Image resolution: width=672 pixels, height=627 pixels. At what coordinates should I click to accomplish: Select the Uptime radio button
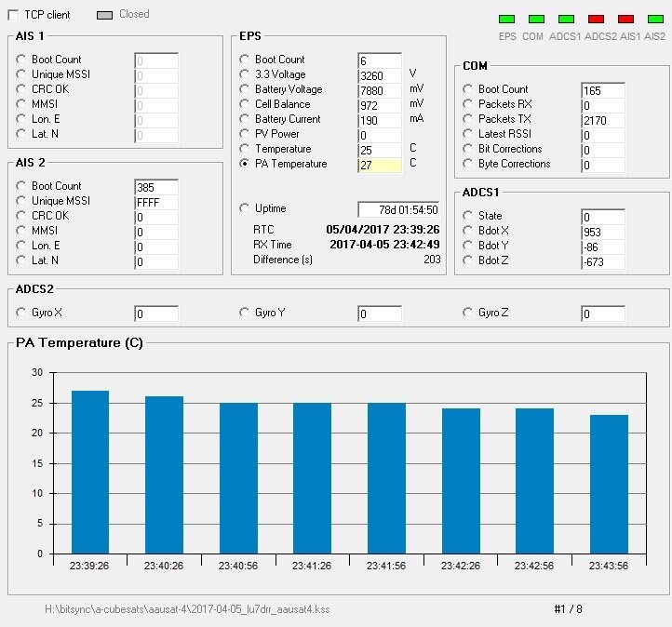click(244, 208)
